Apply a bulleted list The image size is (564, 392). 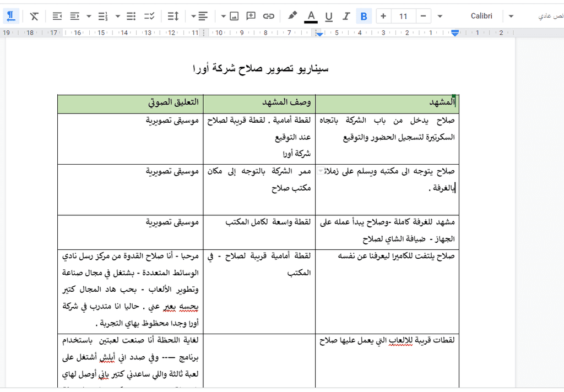[x=131, y=16]
